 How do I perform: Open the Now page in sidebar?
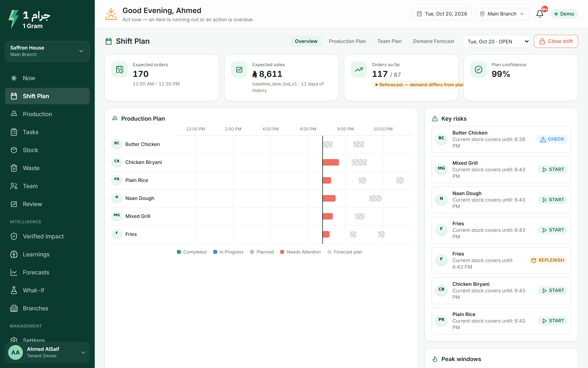[x=47, y=78]
